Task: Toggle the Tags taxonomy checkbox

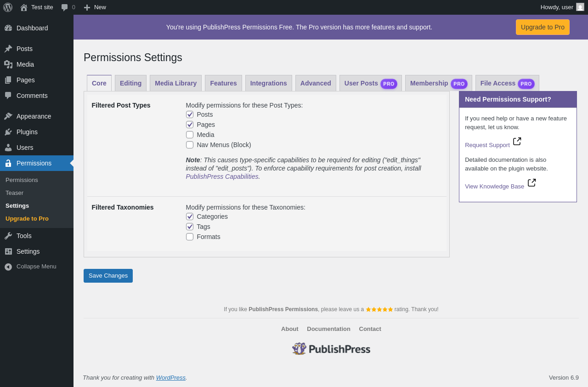Action: tap(190, 227)
